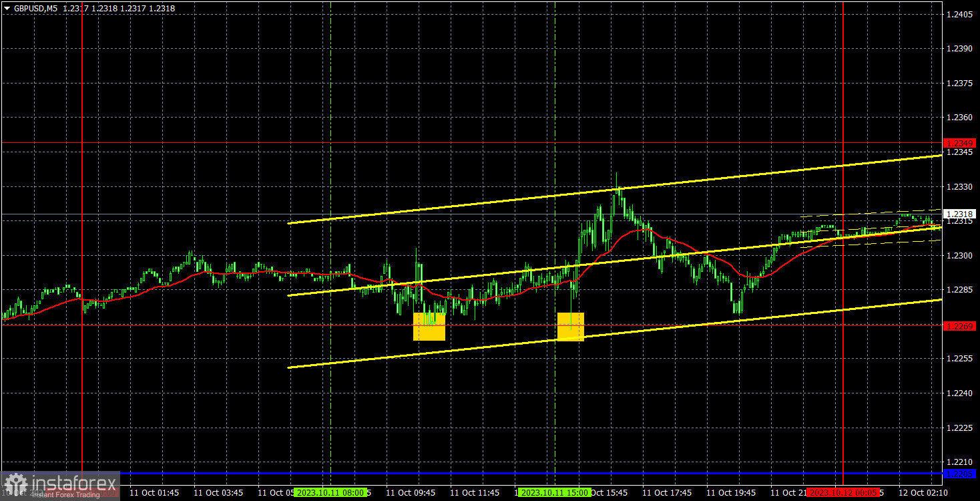Click the GBPUSD,M5 symbol title
This screenshot has height=501, width=980.
click(x=35, y=9)
